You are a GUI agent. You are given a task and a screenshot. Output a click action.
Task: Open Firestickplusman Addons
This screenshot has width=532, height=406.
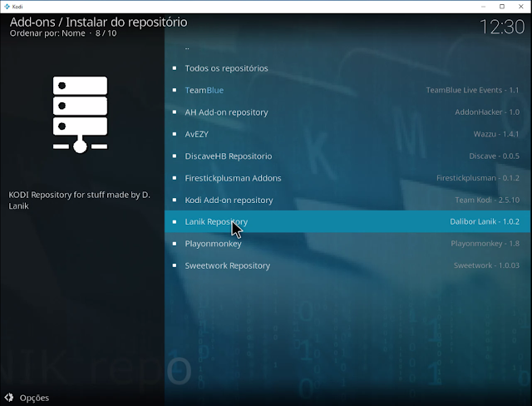[347, 178]
